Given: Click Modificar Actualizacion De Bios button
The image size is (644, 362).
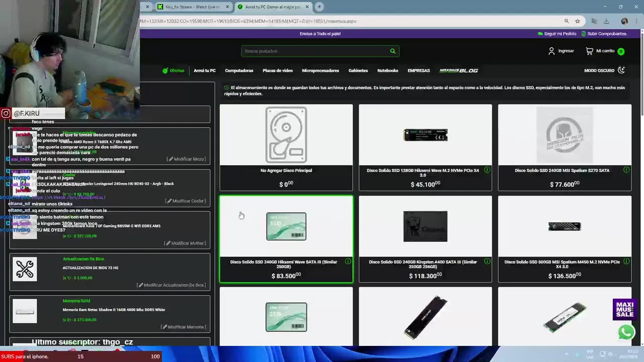Looking at the screenshot, I should (171, 285).
